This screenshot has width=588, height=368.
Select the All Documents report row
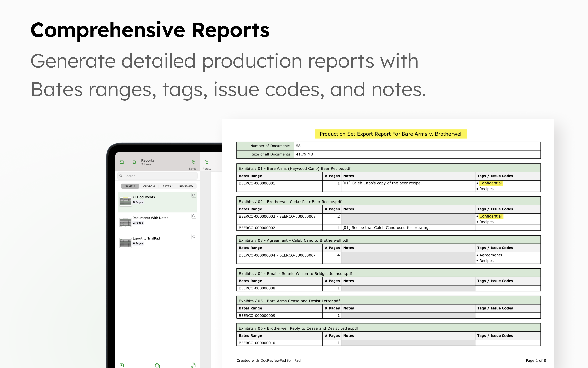pos(157,202)
